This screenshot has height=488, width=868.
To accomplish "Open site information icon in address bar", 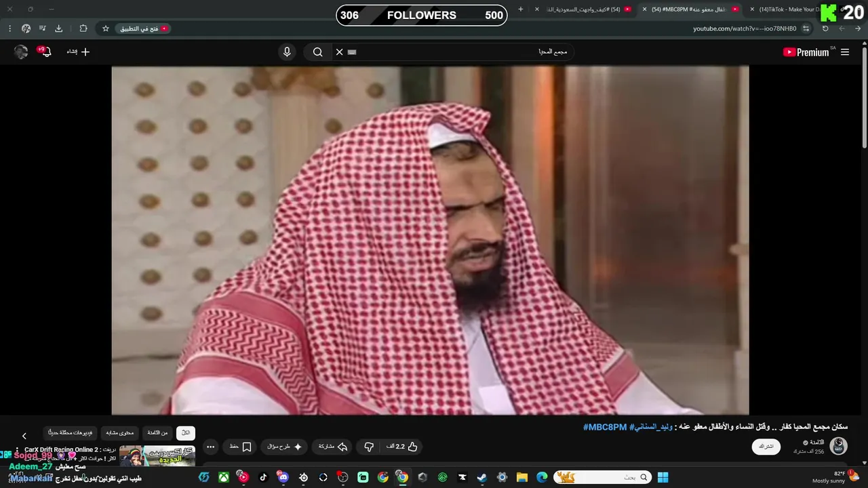I will coord(806,28).
